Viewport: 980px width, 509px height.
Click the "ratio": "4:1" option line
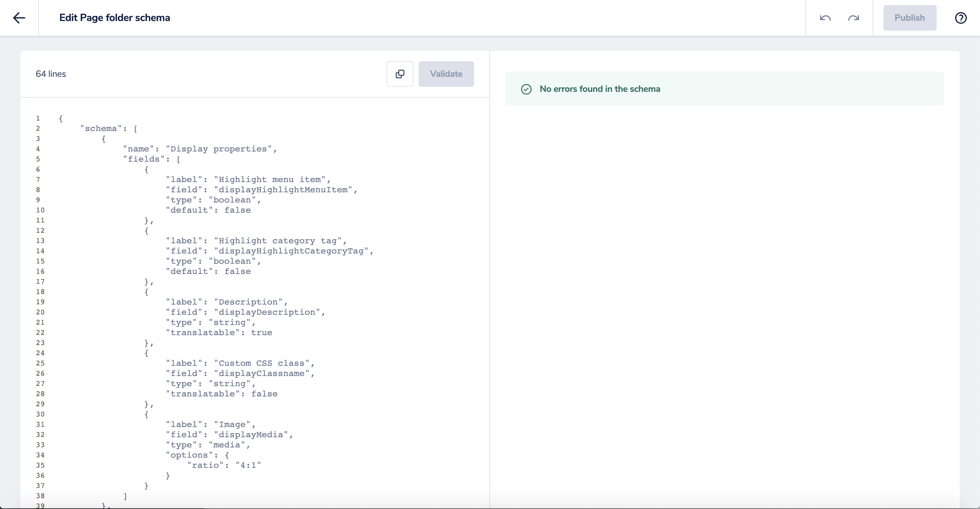tap(224, 465)
